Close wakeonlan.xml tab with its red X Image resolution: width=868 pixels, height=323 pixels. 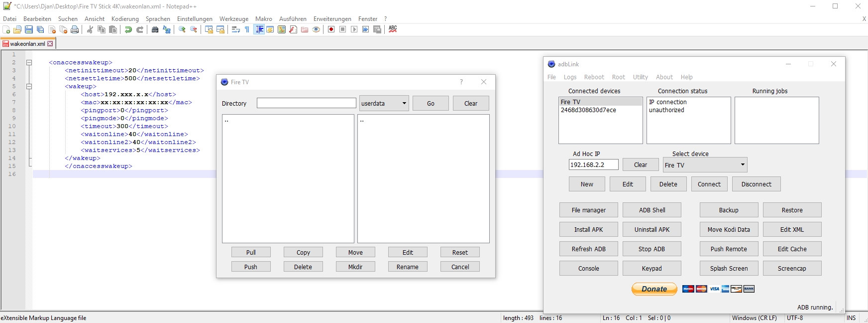pyautogui.click(x=50, y=44)
